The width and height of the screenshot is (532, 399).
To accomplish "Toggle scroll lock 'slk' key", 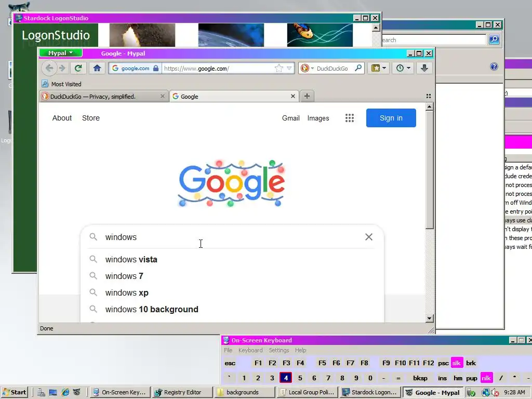I will pos(457,363).
